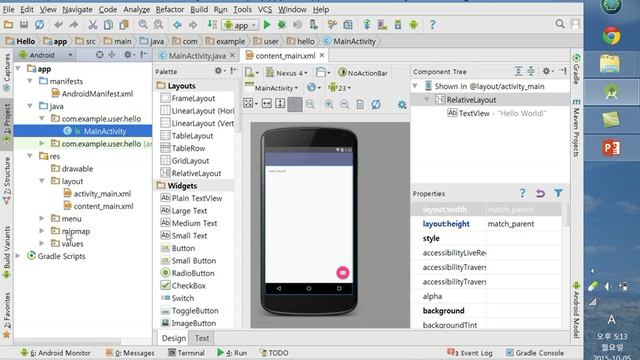Switch to the Text editor tab
The image size is (640, 360).
pyautogui.click(x=202, y=338)
